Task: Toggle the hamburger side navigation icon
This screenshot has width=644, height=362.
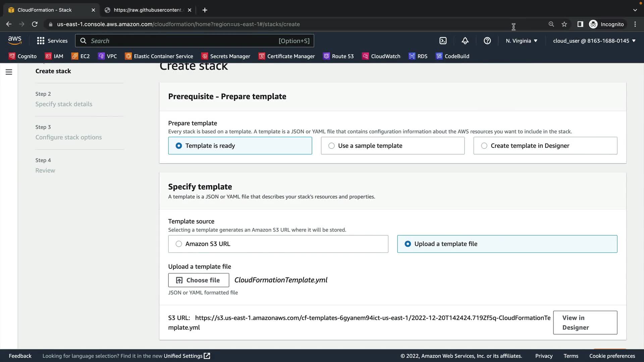Action: tap(9, 72)
